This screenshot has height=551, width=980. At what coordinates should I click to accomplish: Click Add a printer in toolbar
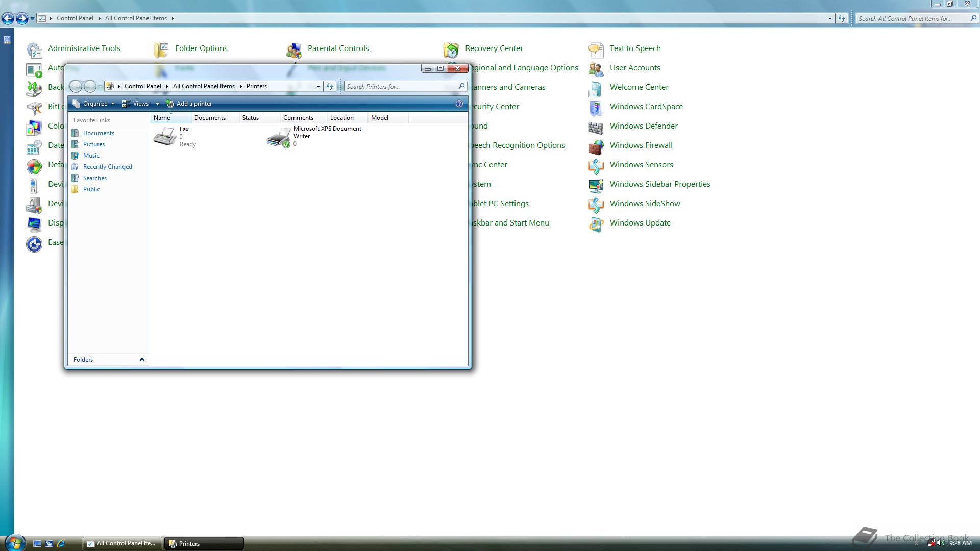pyautogui.click(x=189, y=104)
